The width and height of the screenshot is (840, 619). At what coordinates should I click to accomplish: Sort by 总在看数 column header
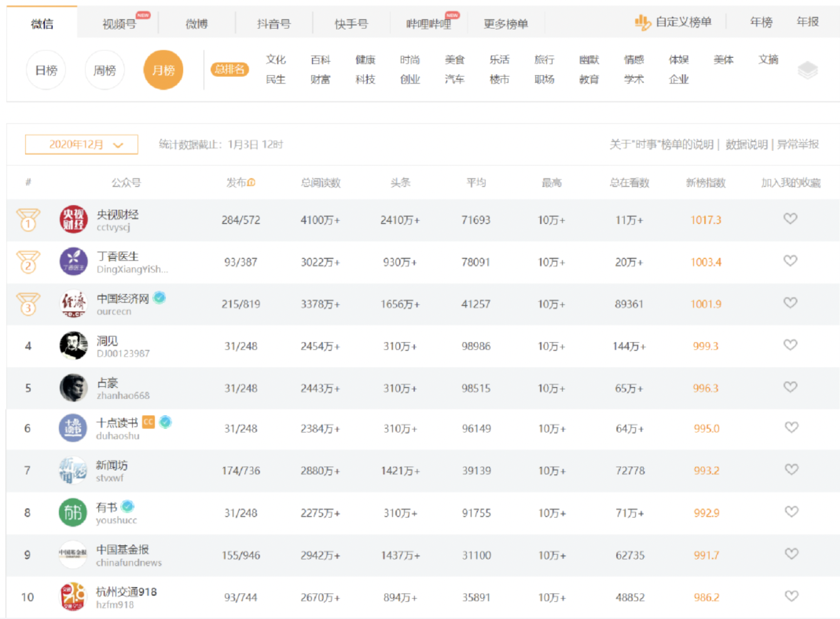(x=629, y=182)
